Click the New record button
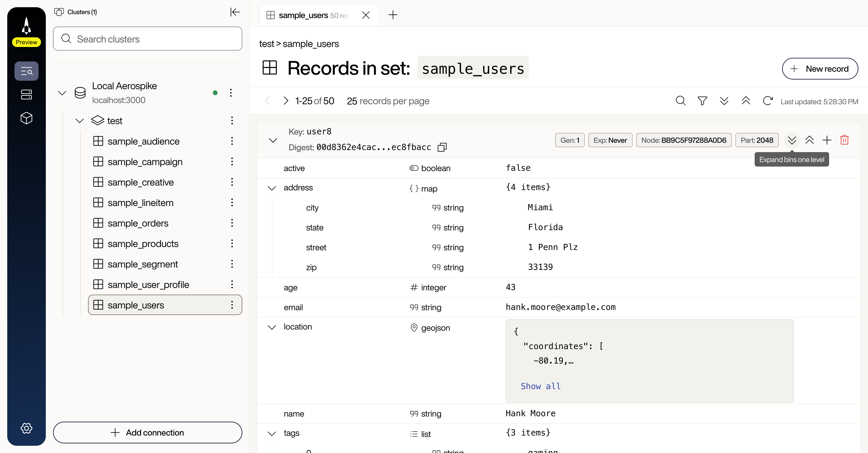This screenshot has width=868, height=453. click(x=820, y=69)
